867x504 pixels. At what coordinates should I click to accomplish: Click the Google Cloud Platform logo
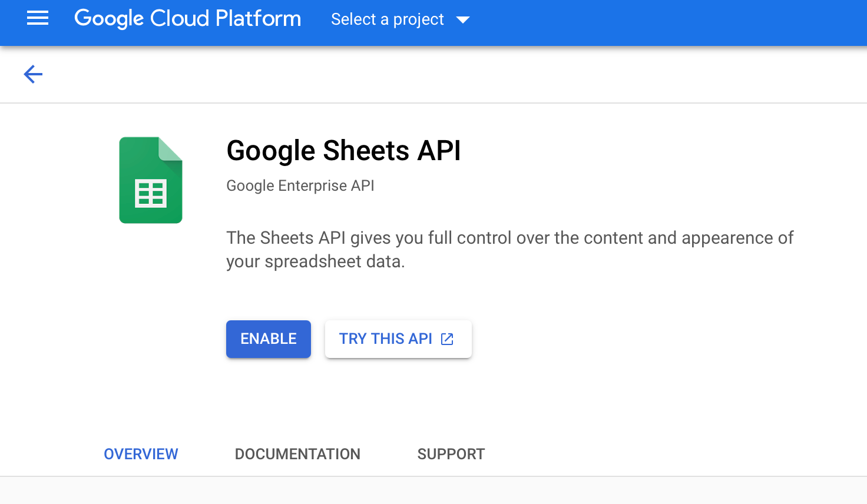187,19
